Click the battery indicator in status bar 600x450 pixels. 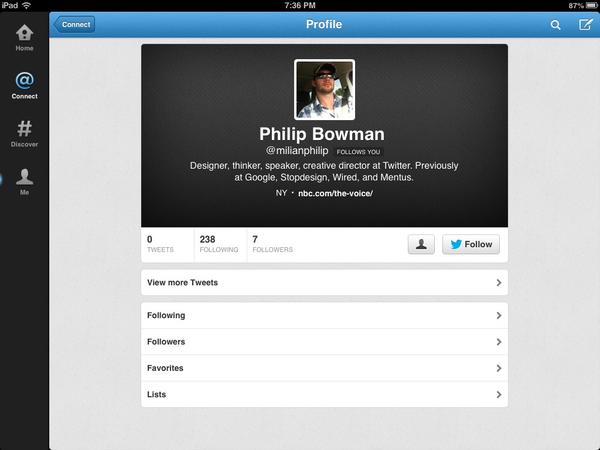tap(592, 5)
